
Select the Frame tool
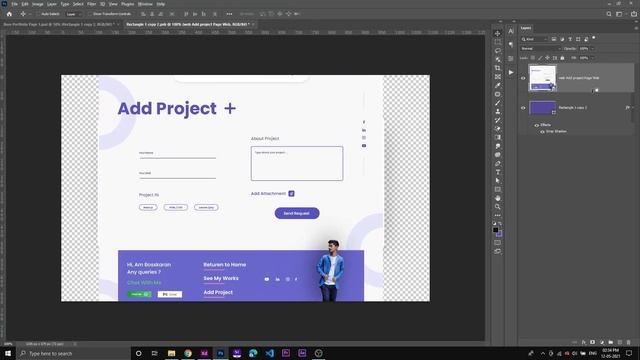point(497,77)
